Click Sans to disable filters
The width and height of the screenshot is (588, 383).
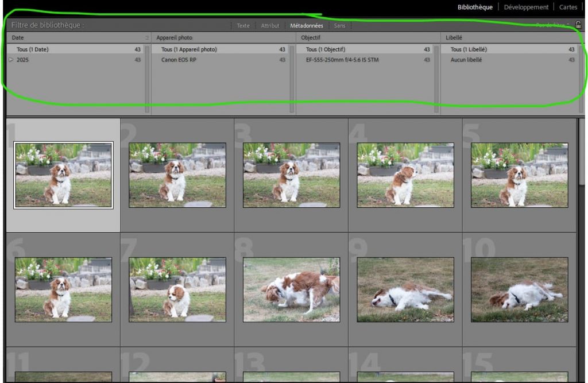[340, 25]
